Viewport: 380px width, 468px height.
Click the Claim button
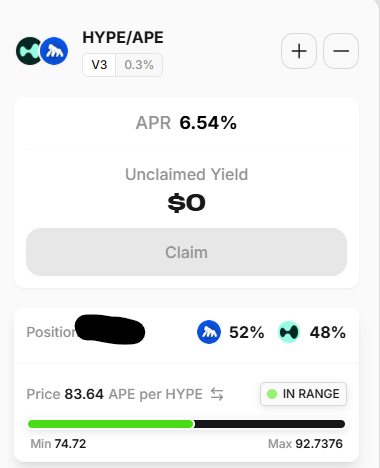tap(186, 252)
